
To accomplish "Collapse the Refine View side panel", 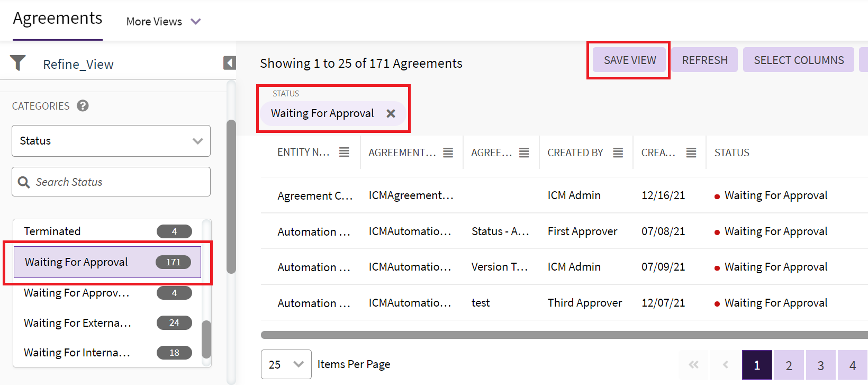I will coord(229,63).
